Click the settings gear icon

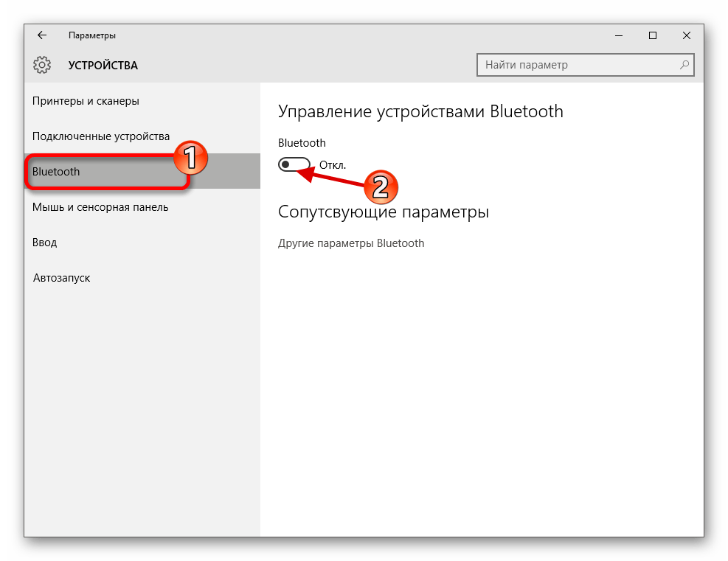[42, 65]
